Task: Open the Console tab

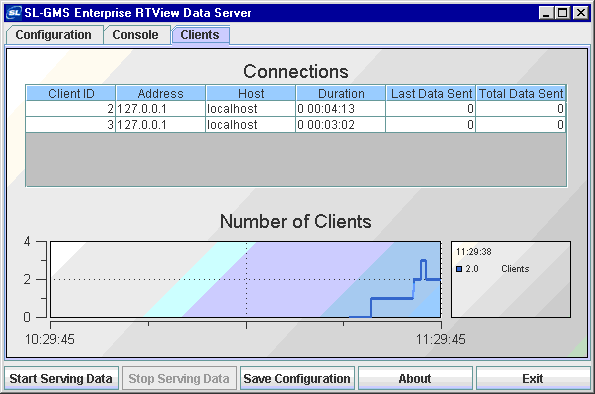Action: pos(135,35)
